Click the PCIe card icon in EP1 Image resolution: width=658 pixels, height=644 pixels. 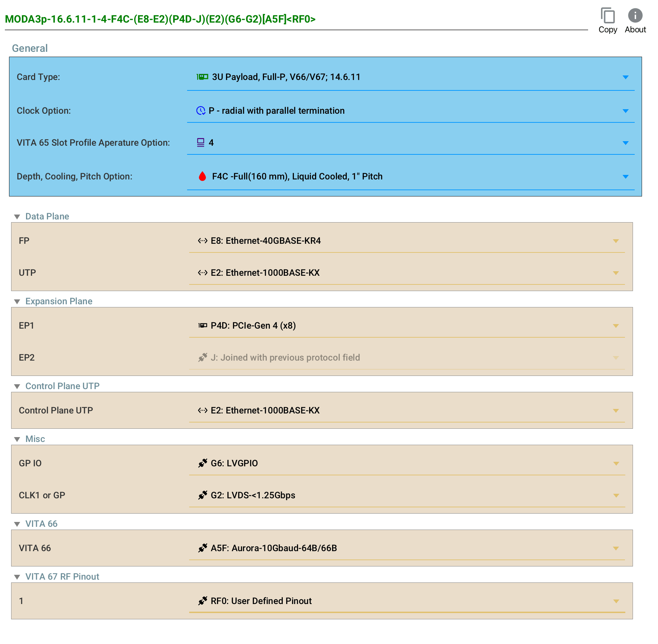coord(202,325)
